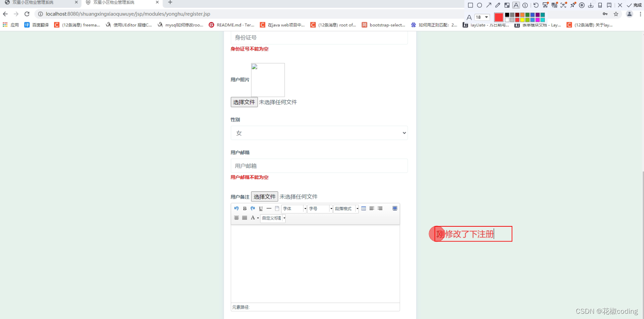Screen dimensions: 644x319
Task: Bookmark this page with star icon
Action: click(x=616, y=14)
